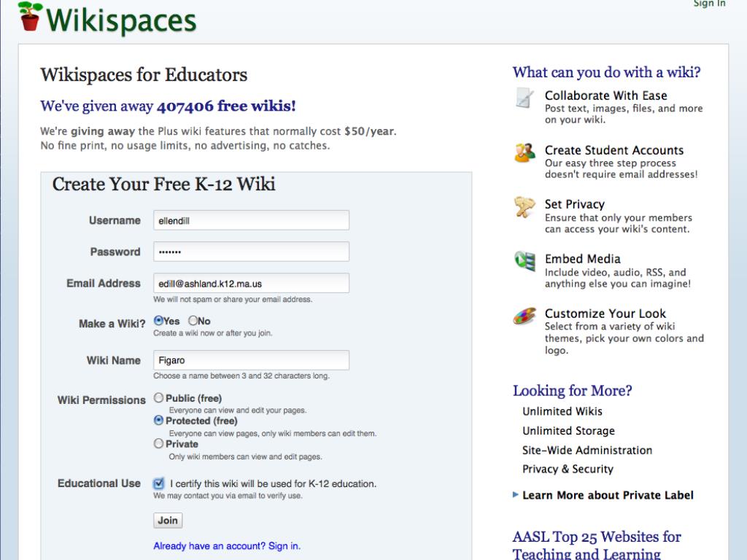Click the 407406 free wikis text
747x560 pixels.
[x=226, y=106]
